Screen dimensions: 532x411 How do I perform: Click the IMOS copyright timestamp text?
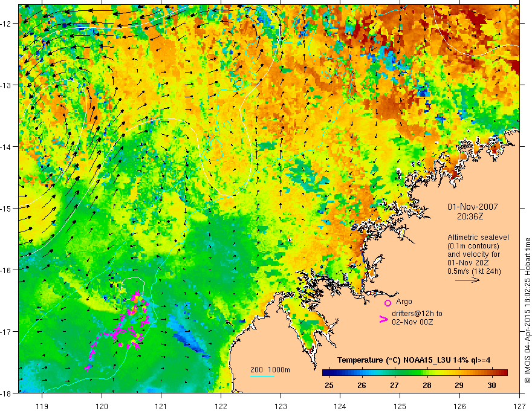528,310
